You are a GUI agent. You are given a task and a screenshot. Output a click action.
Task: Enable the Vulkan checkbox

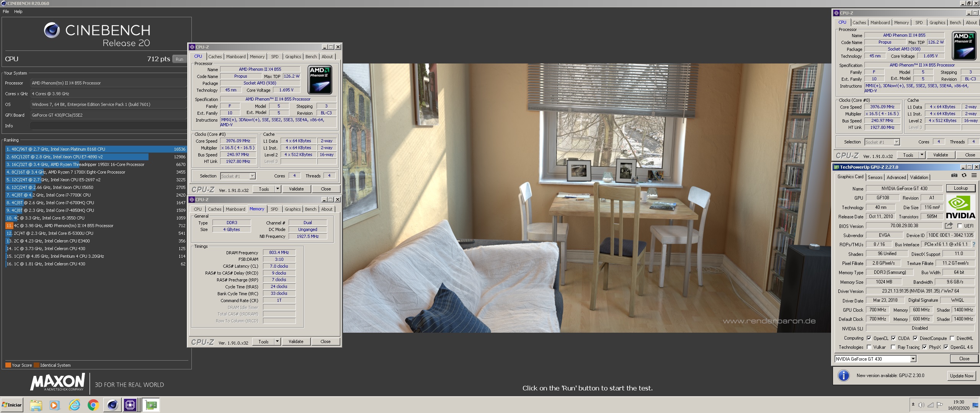coord(869,347)
